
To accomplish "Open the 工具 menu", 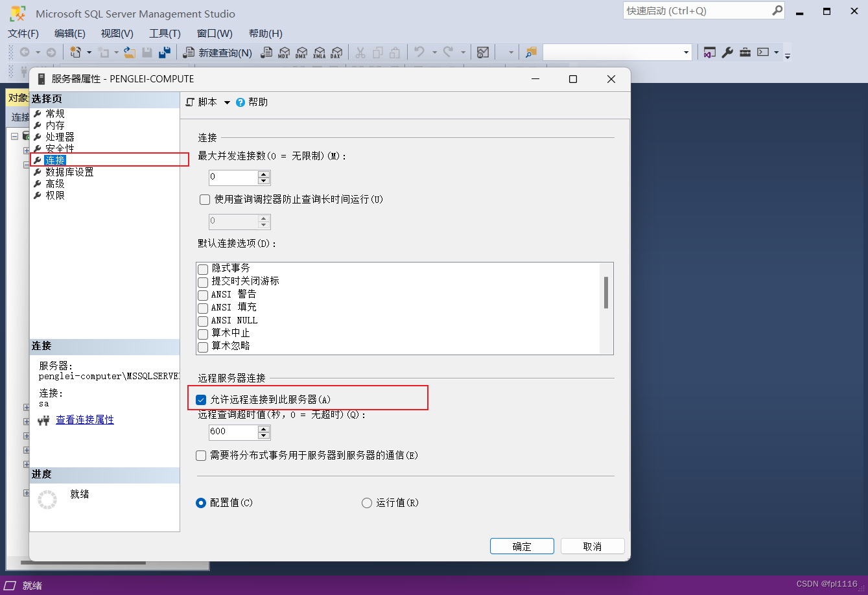I will pos(164,33).
